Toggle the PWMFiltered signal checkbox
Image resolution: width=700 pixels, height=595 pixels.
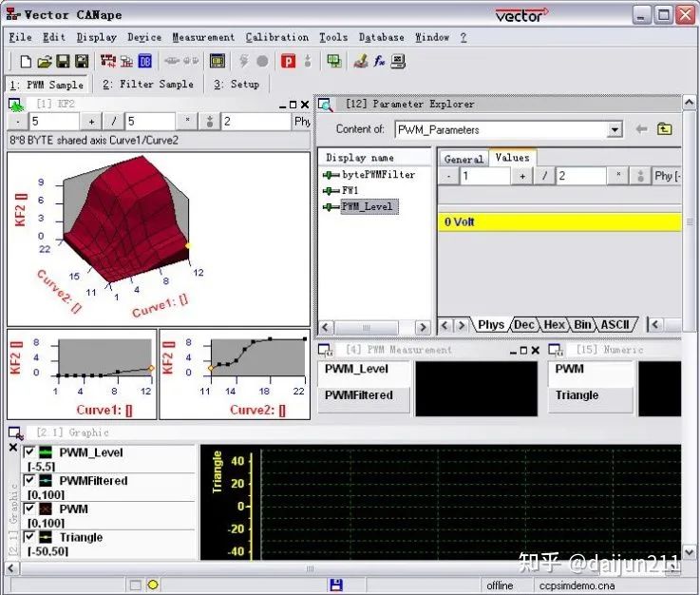pyautogui.click(x=29, y=481)
